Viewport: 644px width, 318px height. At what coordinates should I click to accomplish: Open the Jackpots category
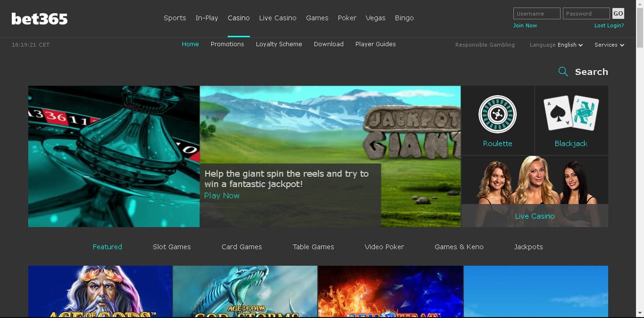[528, 246]
